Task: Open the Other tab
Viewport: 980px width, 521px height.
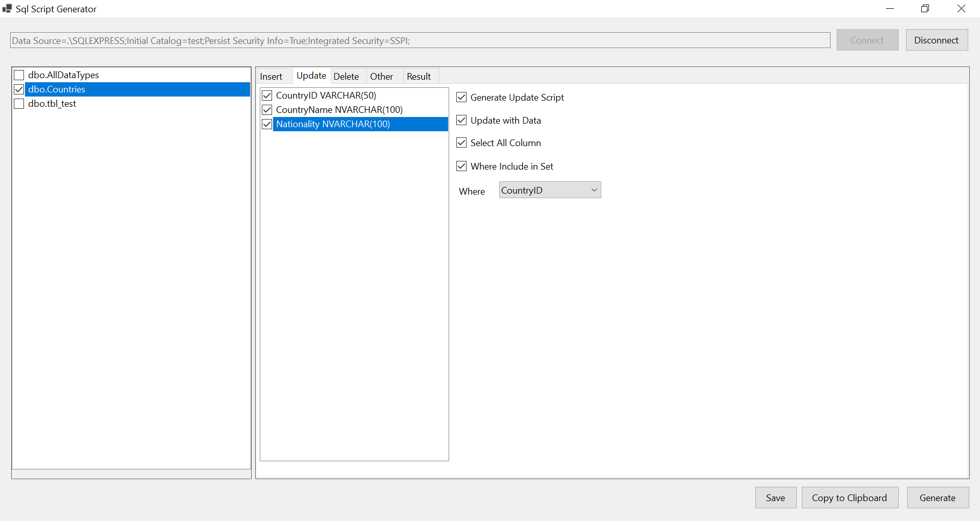Action: tap(381, 76)
